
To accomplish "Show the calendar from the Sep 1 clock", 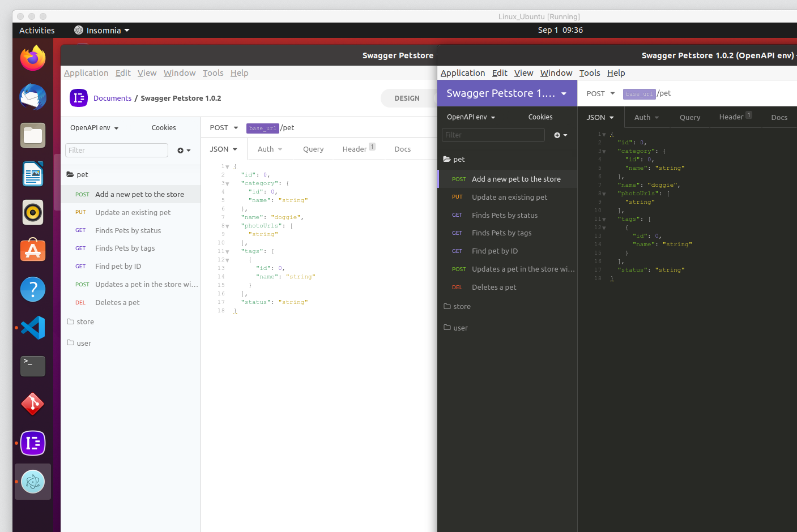I will (x=560, y=30).
